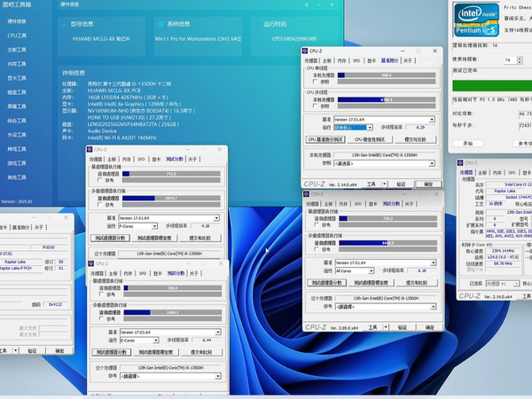
Task: Expand 工具 arrow in CPU-Z 2.14.0 window
Action: [x=385, y=184]
